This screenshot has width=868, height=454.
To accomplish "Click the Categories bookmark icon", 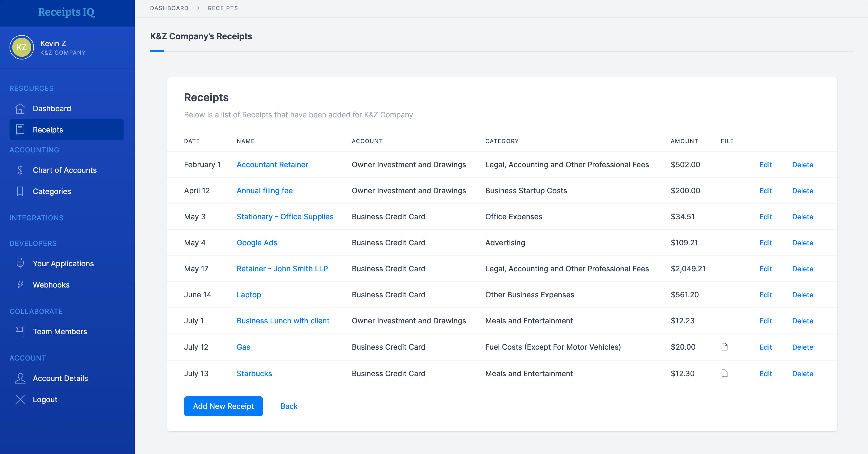I will (20, 191).
